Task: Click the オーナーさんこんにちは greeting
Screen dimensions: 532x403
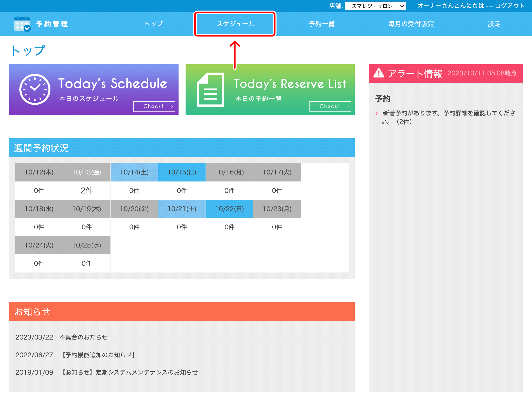Action: [x=451, y=6]
